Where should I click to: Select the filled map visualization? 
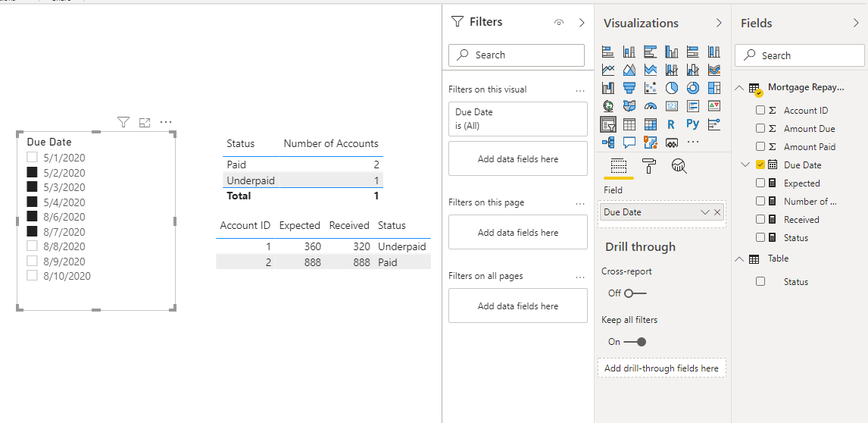point(629,105)
